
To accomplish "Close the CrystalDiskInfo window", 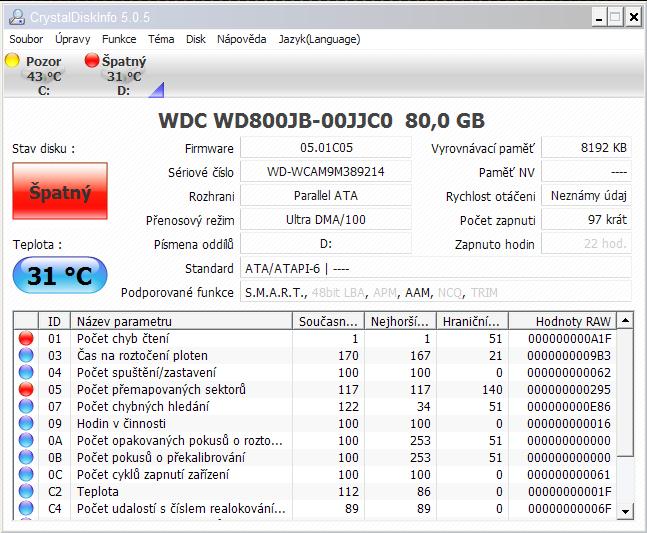I will [633, 17].
